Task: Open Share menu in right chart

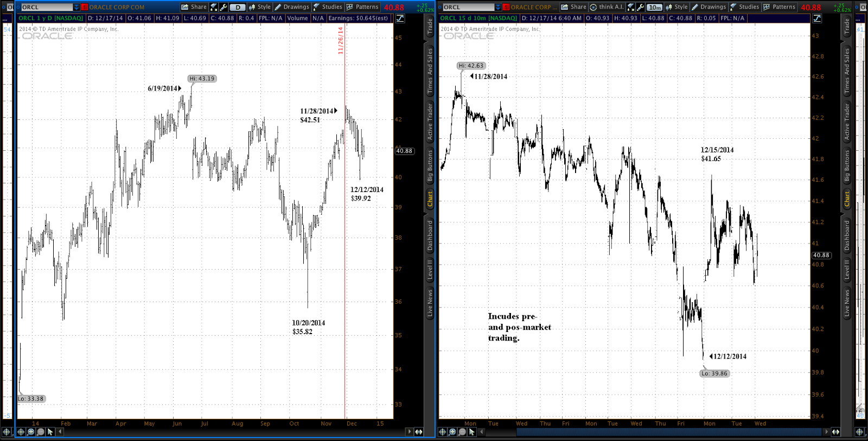Action: tap(573, 7)
